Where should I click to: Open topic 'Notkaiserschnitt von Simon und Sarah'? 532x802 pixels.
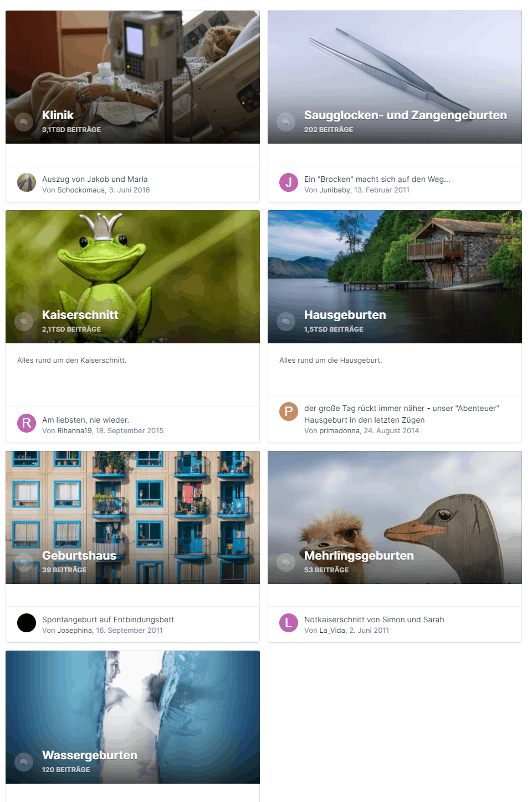click(374, 620)
